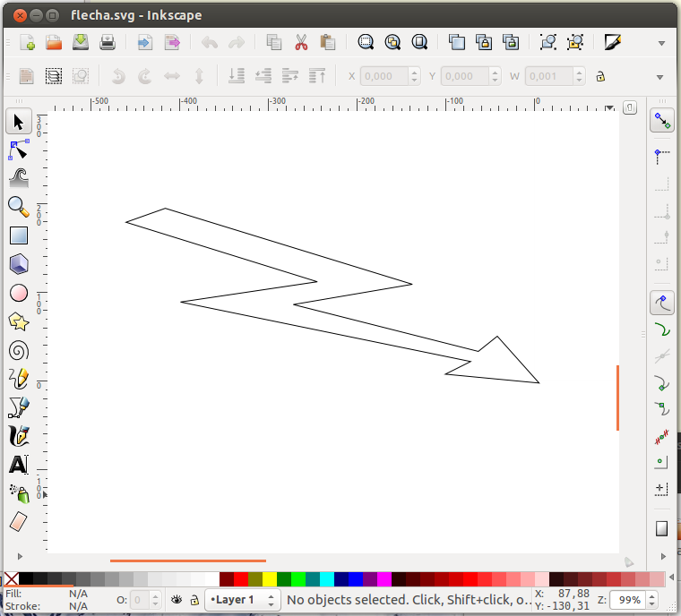Click the Print document icon
The height and width of the screenshot is (616, 681).
click(x=108, y=42)
